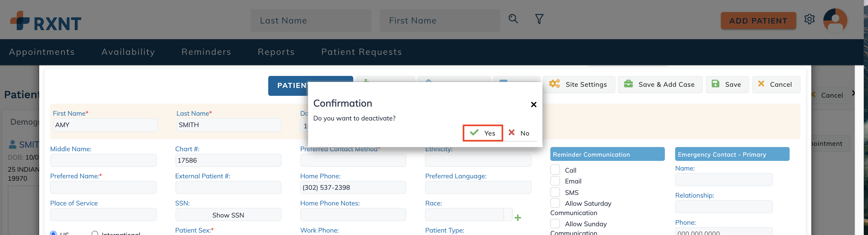The width and height of the screenshot is (868, 235).
Task: Click the green plus next to Race
Action: pyautogui.click(x=518, y=218)
